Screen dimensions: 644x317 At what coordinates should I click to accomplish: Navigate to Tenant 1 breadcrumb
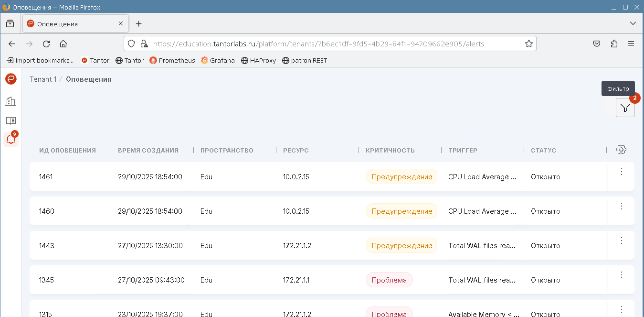pyautogui.click(x=42, y=79)
